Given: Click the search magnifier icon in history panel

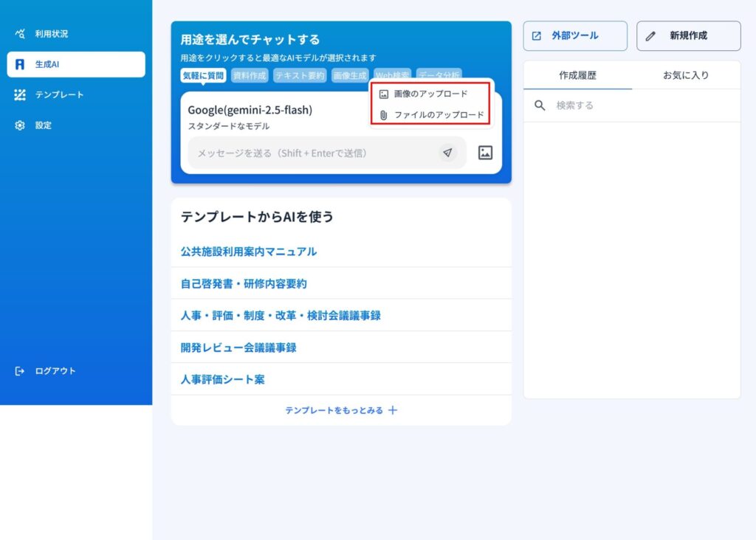Looking at the screenshot, I should [540, 105].
